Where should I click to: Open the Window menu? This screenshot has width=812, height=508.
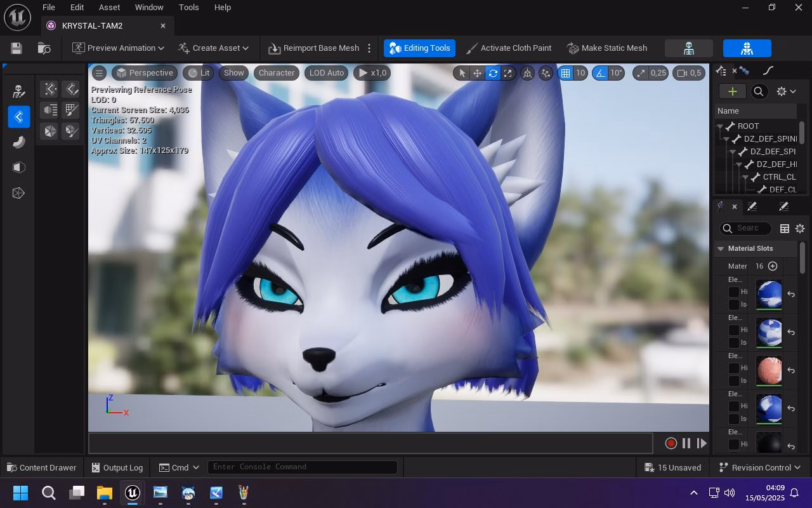click(149, 8)
